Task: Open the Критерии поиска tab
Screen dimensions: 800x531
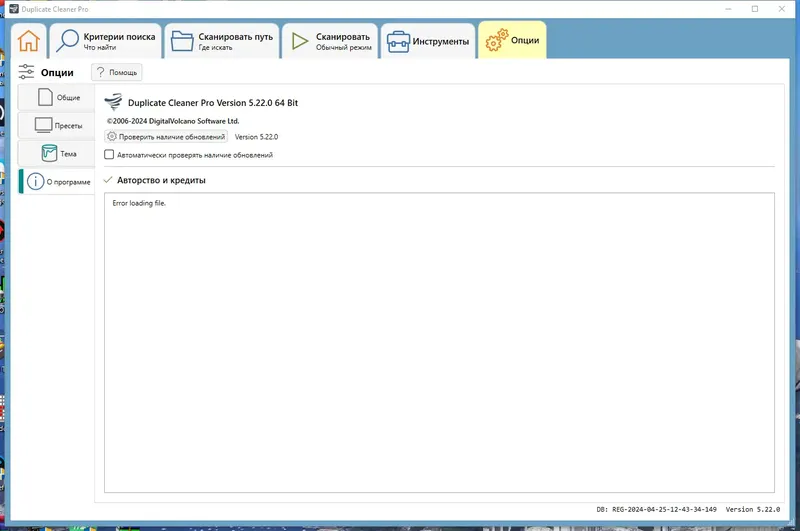Action: [106, 41]
